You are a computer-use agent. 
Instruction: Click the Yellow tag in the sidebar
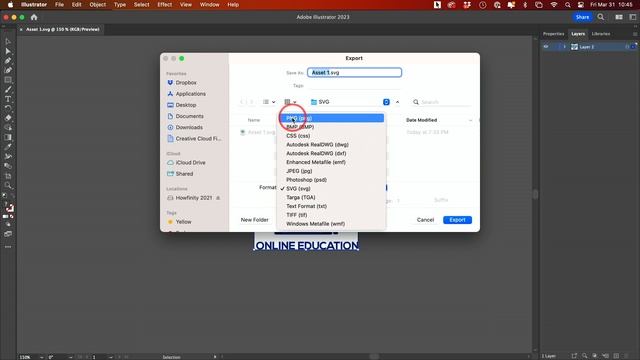pyautogui.click(x=179, y=222)
